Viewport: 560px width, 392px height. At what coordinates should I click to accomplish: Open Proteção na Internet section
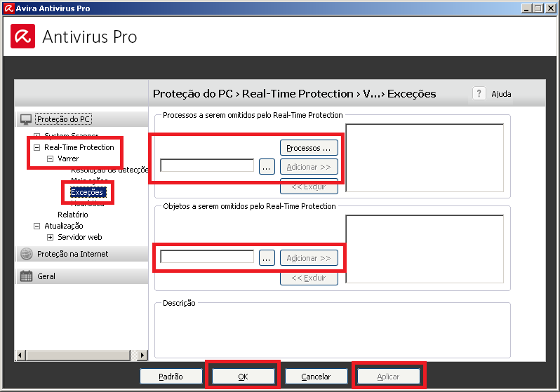(x=72, y=254)
